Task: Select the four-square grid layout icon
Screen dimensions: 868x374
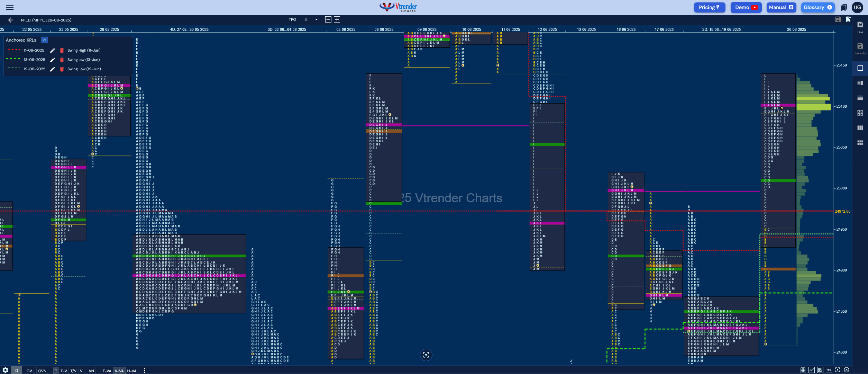Action: [x=860, y=113]
